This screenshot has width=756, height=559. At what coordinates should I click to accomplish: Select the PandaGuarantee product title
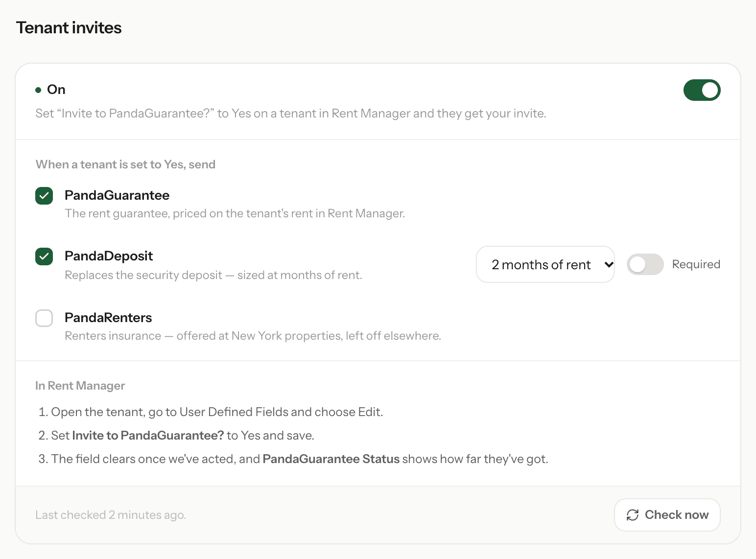[117, 195]
